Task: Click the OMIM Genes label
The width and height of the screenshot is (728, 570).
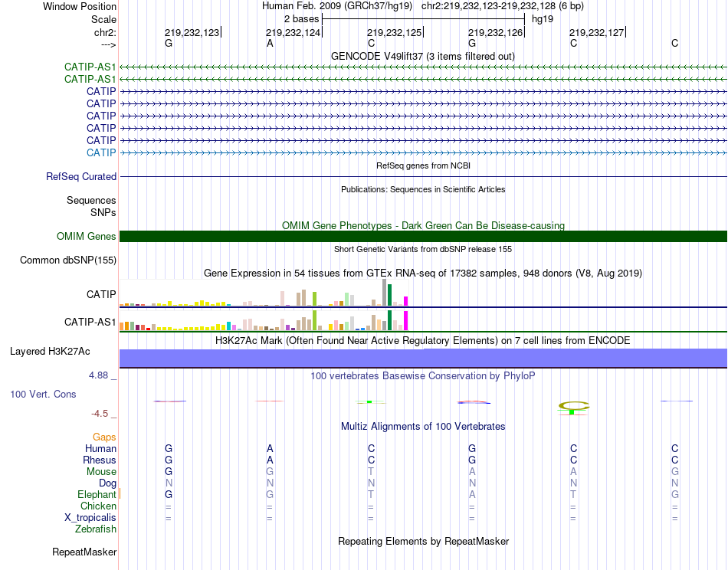Action: 86,236
